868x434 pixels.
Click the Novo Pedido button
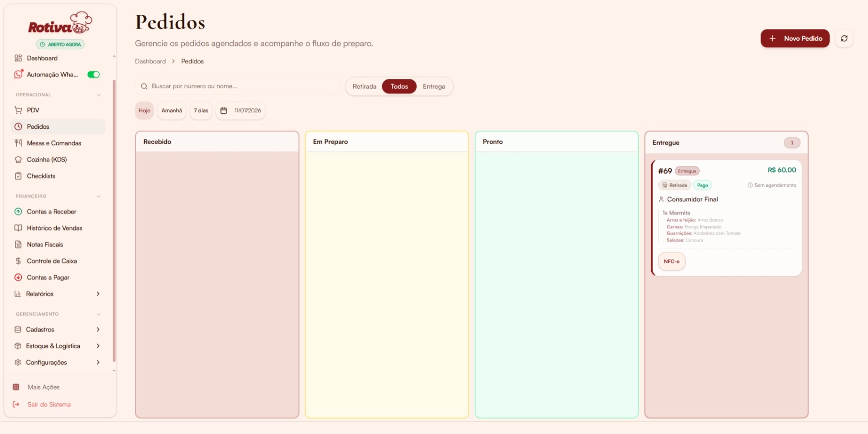795,38
